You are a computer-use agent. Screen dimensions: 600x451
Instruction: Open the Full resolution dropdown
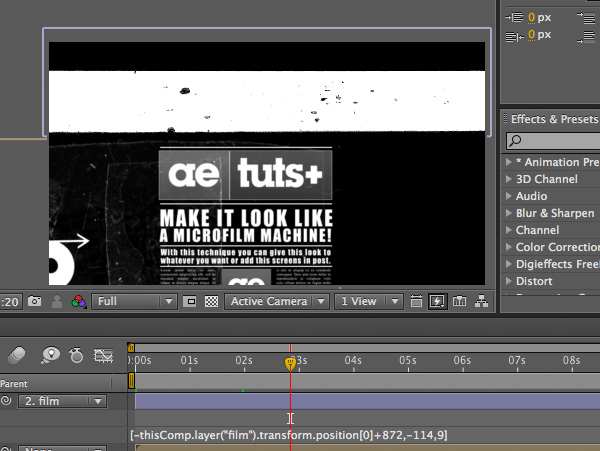coord(134,301)
